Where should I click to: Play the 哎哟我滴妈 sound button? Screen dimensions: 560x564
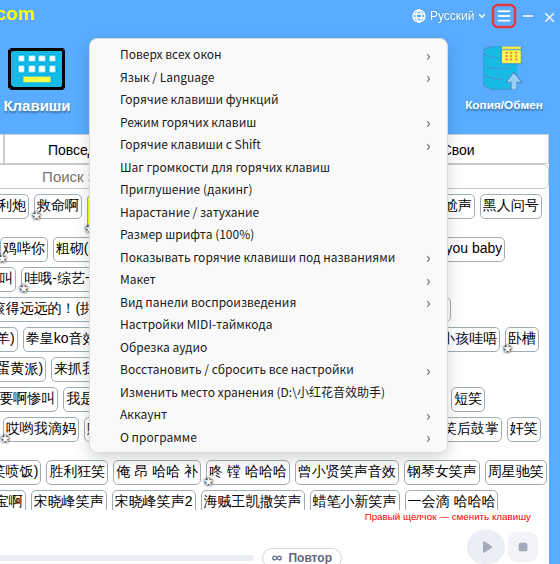coord(41,429)
